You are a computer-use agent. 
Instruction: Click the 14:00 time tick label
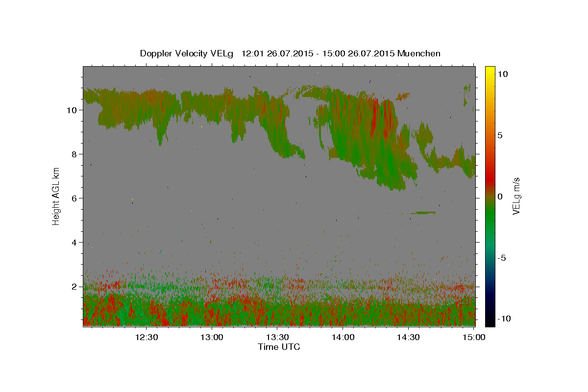click(x=343, y=337)
